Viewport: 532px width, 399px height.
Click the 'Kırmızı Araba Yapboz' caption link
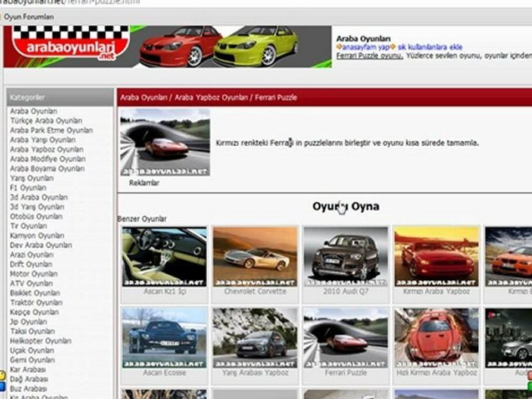[x=436, y=291]
